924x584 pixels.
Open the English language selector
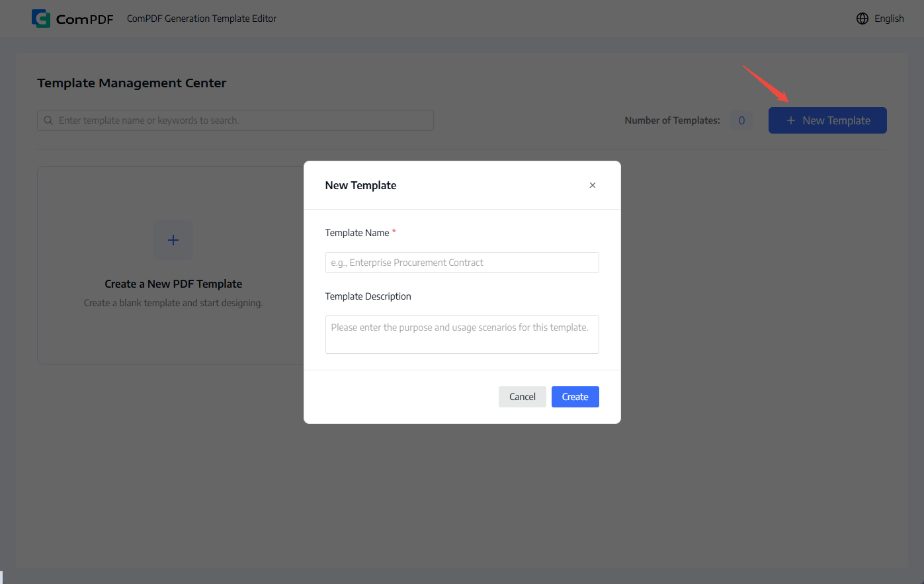[x=880, y=19]
